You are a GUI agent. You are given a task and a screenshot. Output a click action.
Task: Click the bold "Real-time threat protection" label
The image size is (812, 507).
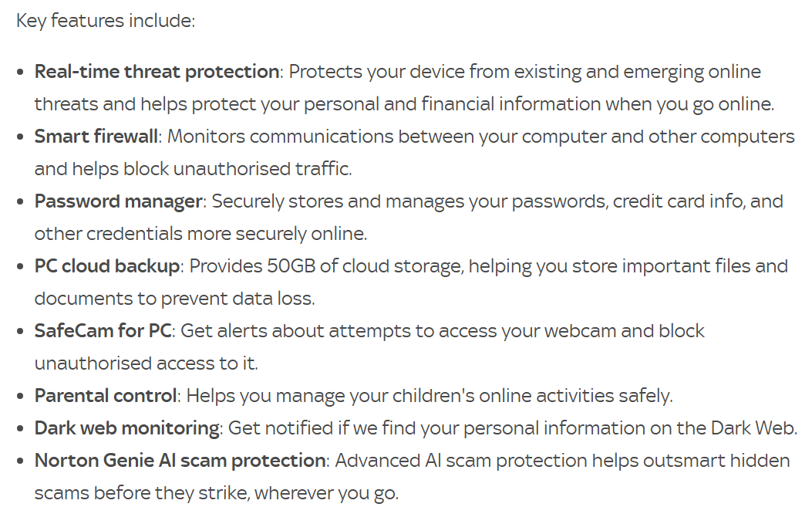[x=157, y=72]
